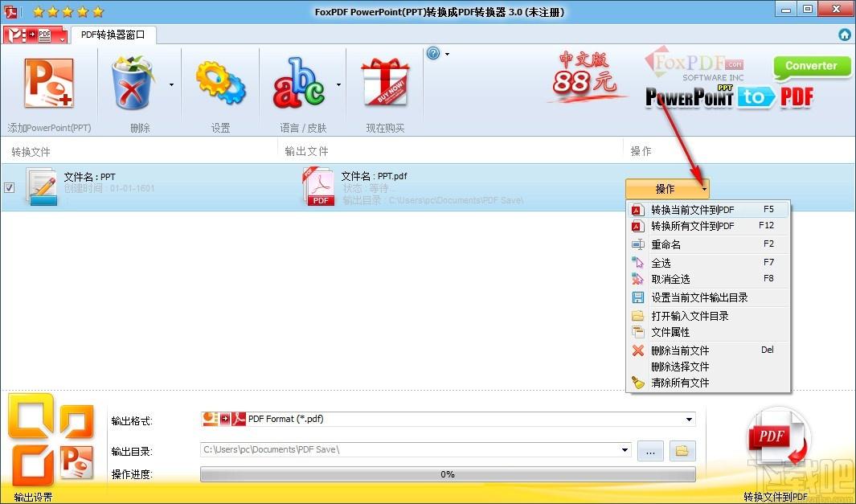Screen dimensions: 856x504
Task: Open the 输出格式 PDF Format combo box
Action: click(x=448, y=420)
